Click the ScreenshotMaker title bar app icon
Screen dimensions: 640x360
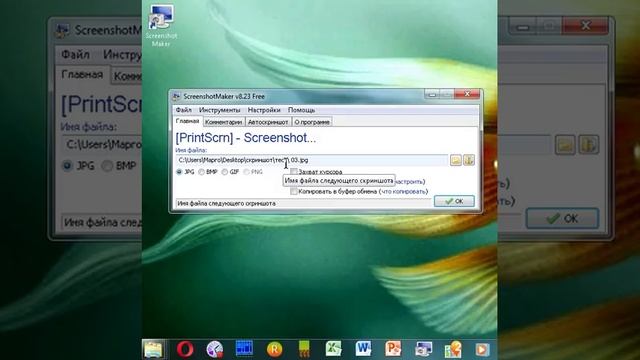pos(176,97)
